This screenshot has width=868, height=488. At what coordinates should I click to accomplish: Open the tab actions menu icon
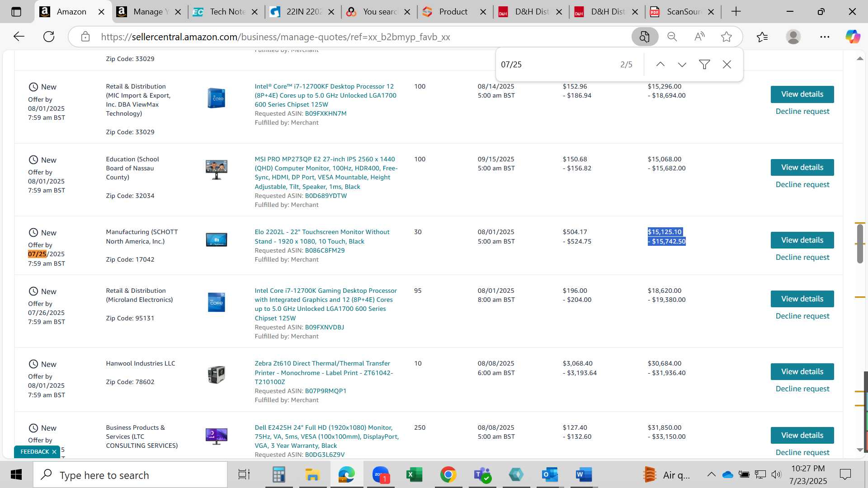tap(16, 12)
